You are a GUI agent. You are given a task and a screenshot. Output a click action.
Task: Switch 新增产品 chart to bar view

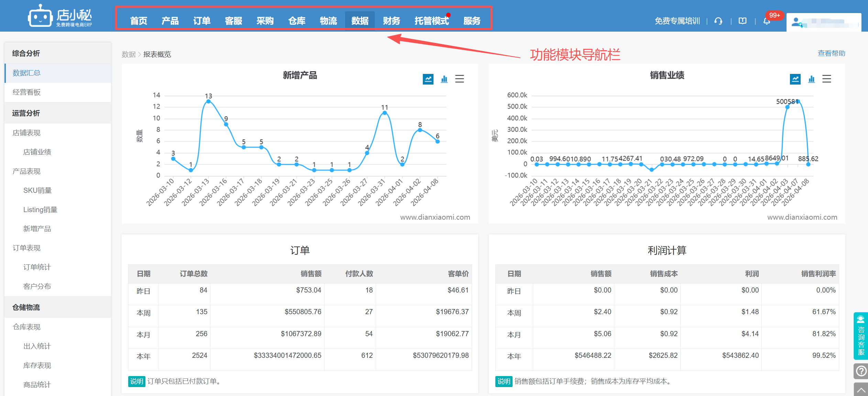point(444,79)
